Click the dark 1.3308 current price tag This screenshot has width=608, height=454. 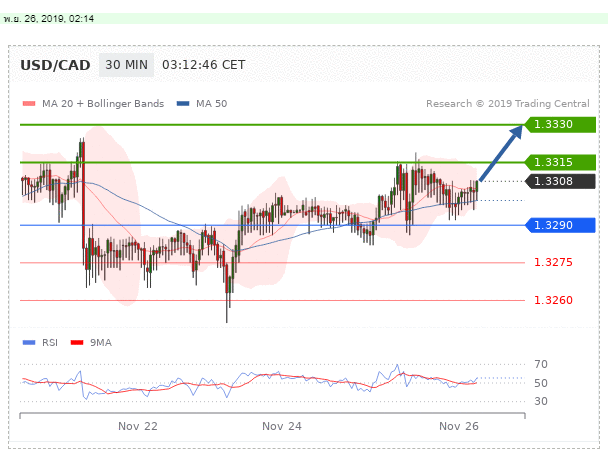(x=560, y=181)
